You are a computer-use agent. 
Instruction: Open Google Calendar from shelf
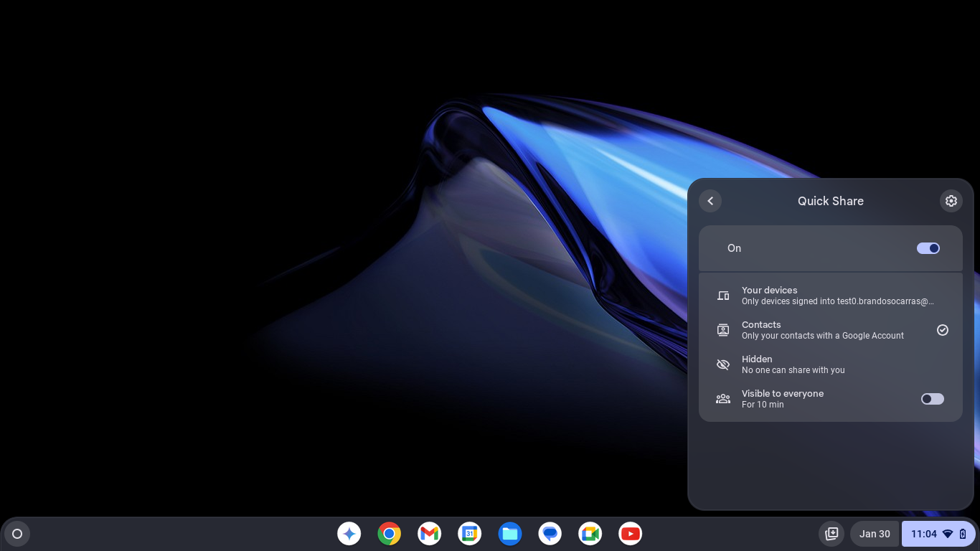(470, 533)
